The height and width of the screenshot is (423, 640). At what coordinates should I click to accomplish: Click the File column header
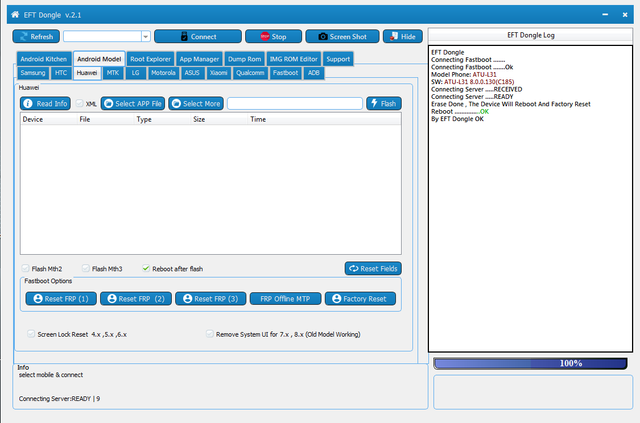(x=106, y=119)
